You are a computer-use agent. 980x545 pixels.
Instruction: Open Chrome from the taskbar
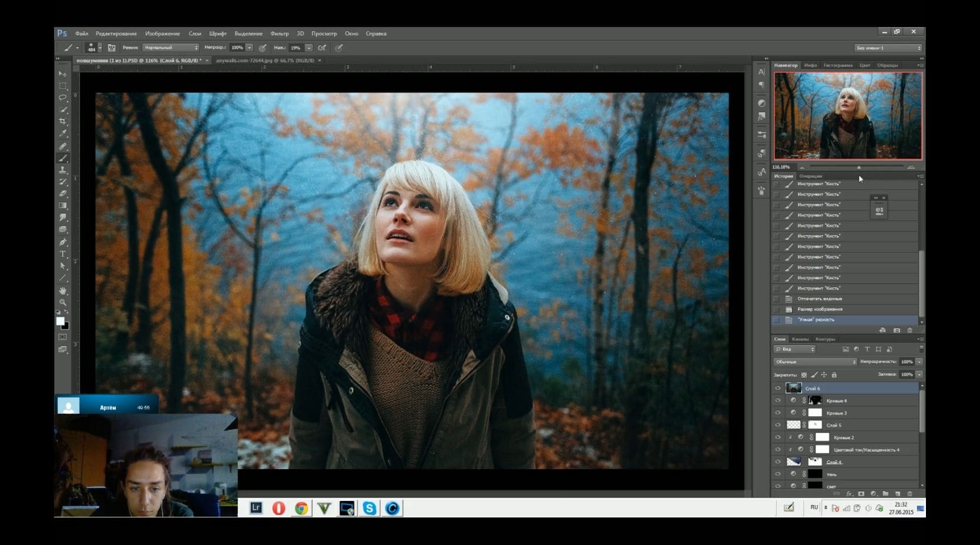click(x=301, y=508)
